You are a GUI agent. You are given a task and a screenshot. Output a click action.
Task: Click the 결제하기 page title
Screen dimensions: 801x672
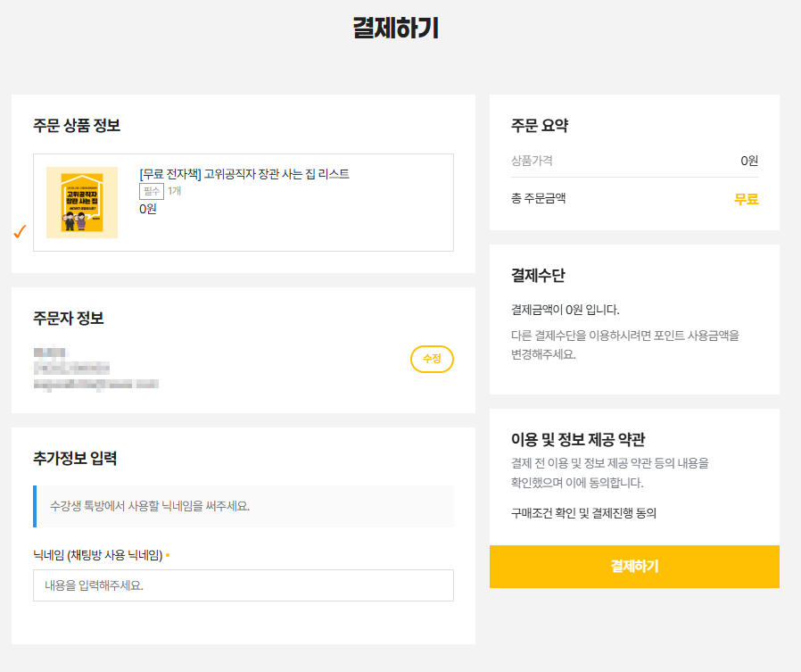point(396,29)
